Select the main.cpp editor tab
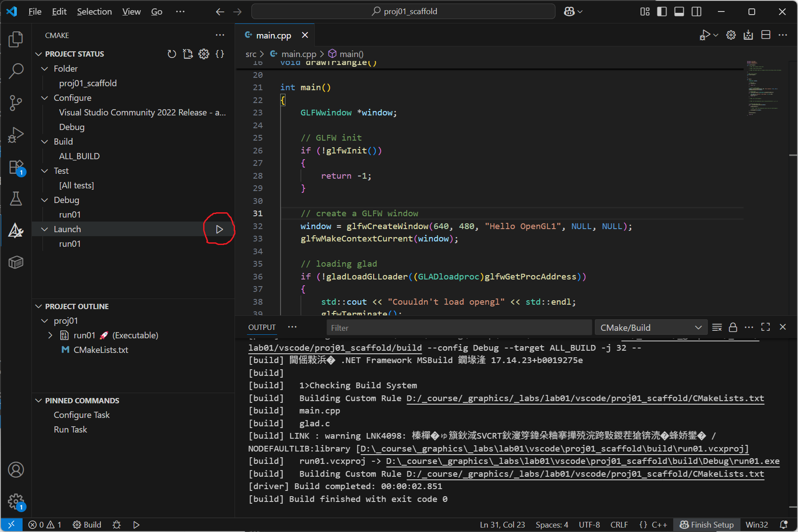Viewport: 798px width, 532px height. [273, 35]
